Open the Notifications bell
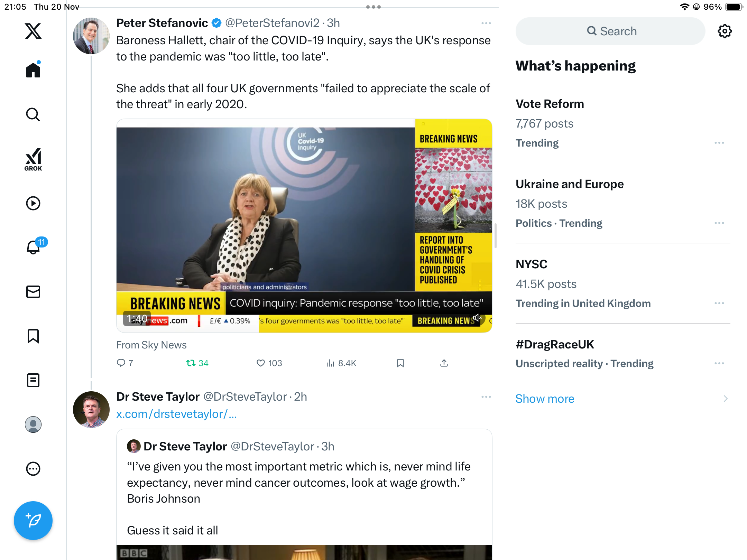This screenshot has height=560, width=747. click(x=34, y=247)
